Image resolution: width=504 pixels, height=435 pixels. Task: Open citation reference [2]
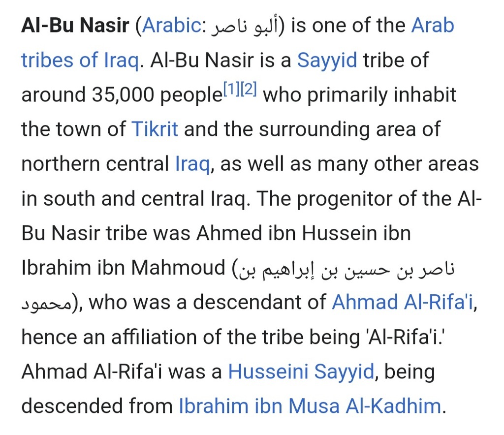[x=249, y=89]
